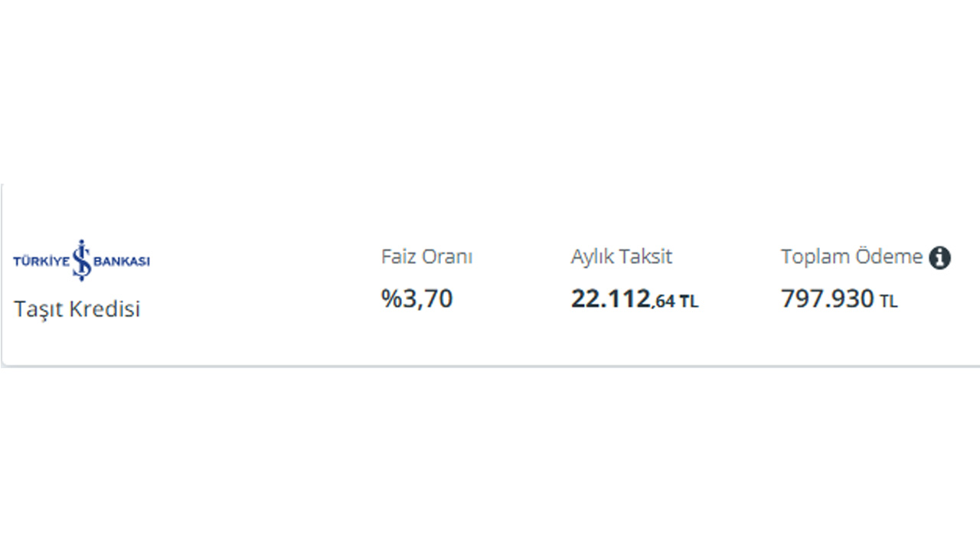Click the TL suffix after 22.112,64

[689, 302]
